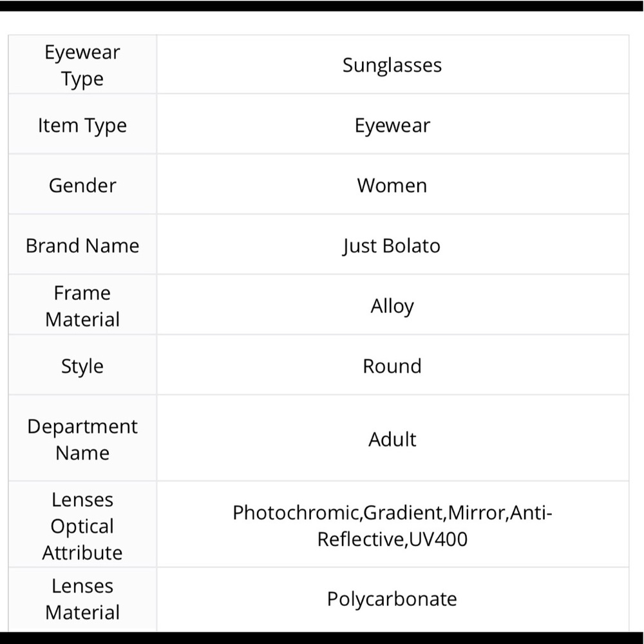
Task: Click the Style label cell
Action: pyautogui.click(x=82, y=365)
